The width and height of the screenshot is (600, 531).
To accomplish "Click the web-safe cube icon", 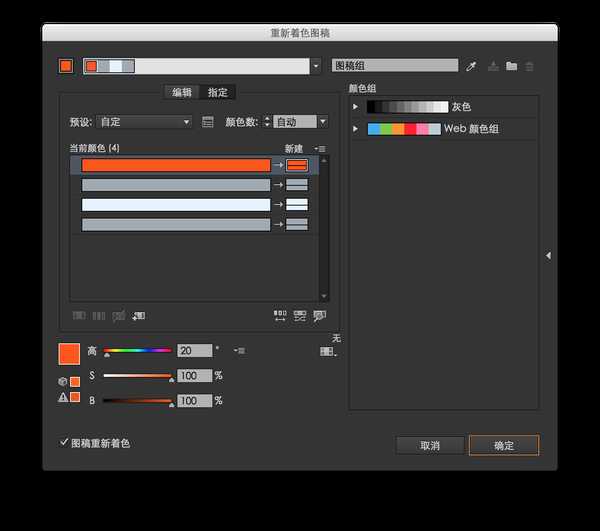I will pos(63,381).
